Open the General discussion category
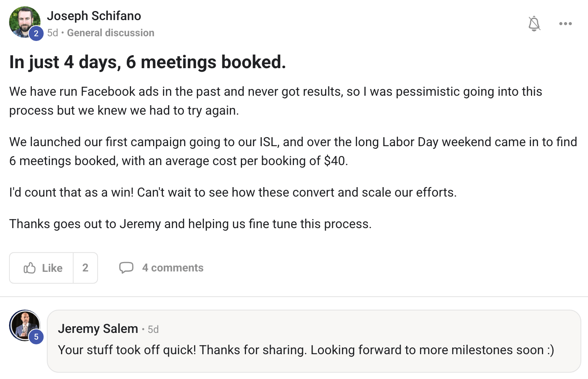 (111, 33)
